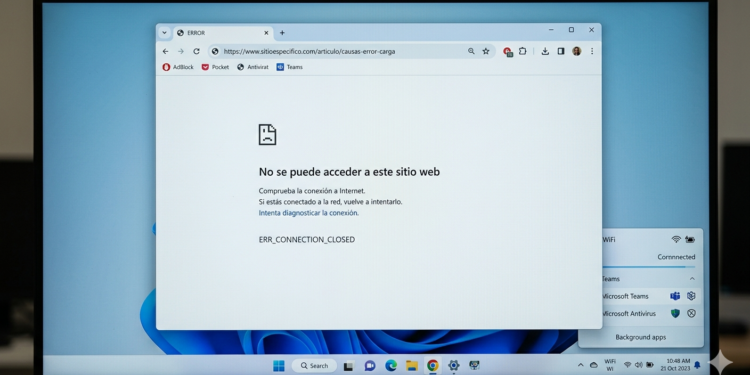Open the notifications bell icon

tap(697, 365)
